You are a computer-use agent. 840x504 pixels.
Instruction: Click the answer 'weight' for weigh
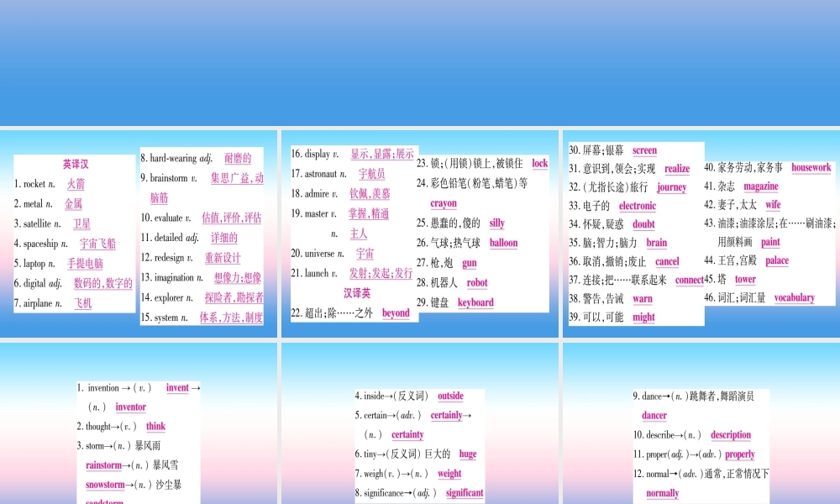click(449, 474)
